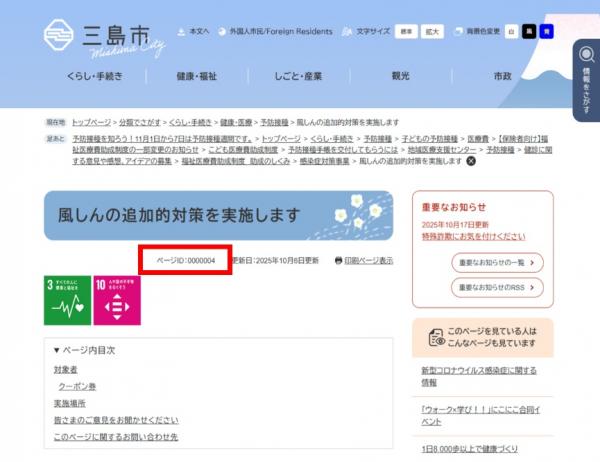
Task: Click SDG goal 10 inequality icon
Action: (x=117, y=300)
